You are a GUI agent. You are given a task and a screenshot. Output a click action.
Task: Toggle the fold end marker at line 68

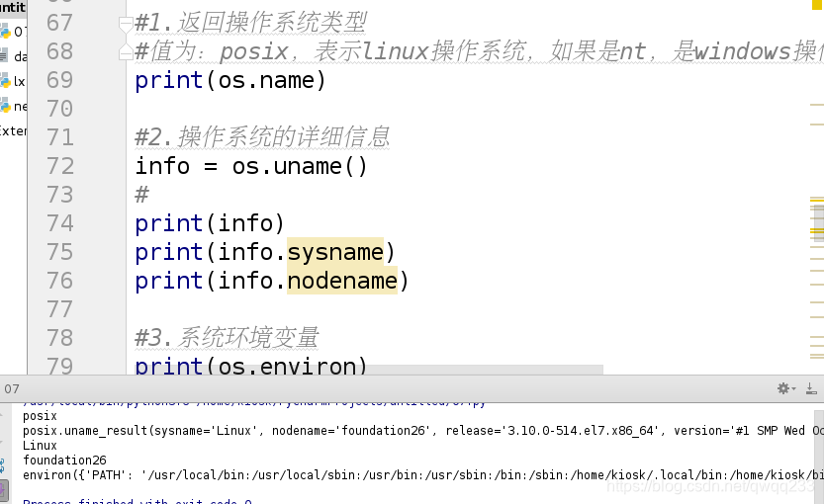pos(125,51)
